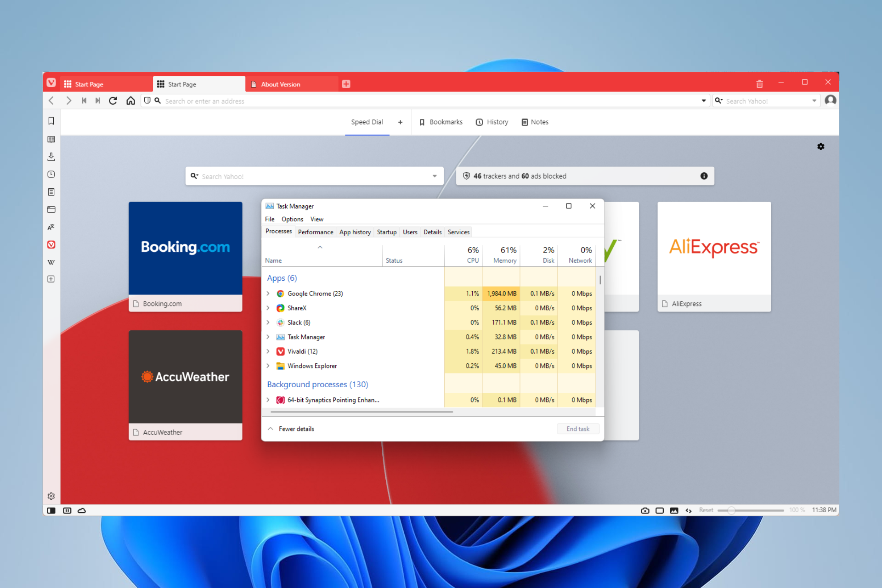This screenshot has width=882, height=588.
Task: Open the Reading List panel in the sidebar
Action: (51, 139)
